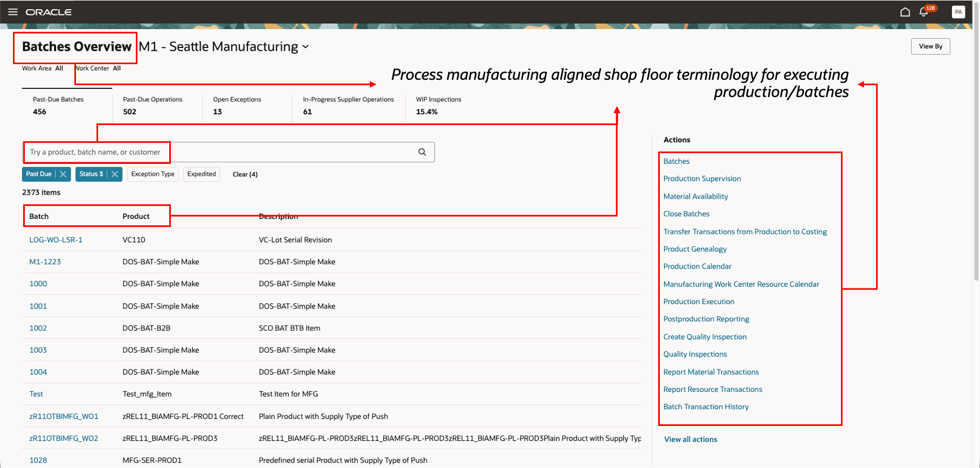The image size is (980, 468).
Task: Select the VC-Lot Serial Revision description
Action: tap(295, 240)
